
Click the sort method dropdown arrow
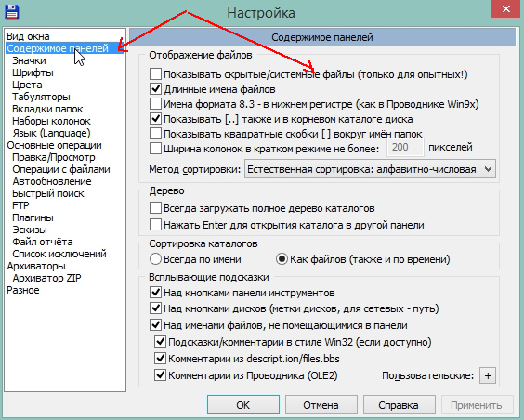click(x=488, y=169)
